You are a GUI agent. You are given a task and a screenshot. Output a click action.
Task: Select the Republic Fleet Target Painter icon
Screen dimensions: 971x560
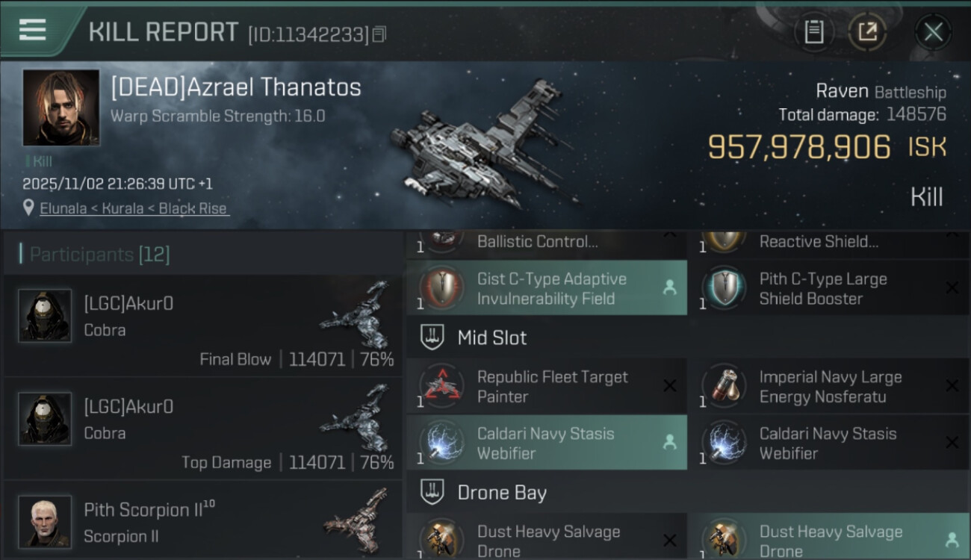tap(440, 387)
